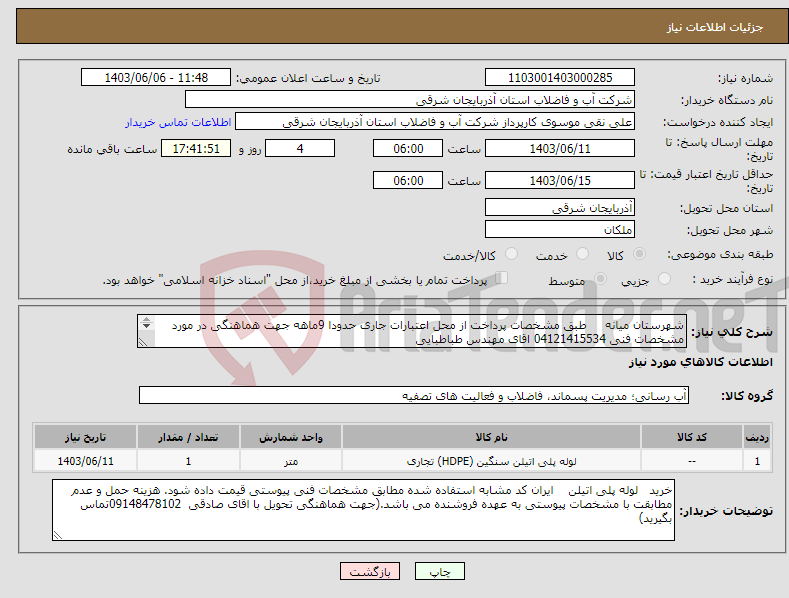Click table cell with date 1403/06/11
Screen dimensions: 789x598
86,461
